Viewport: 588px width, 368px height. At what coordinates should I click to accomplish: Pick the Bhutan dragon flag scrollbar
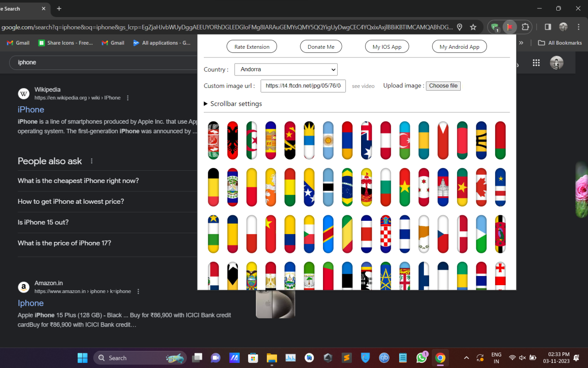271,187
